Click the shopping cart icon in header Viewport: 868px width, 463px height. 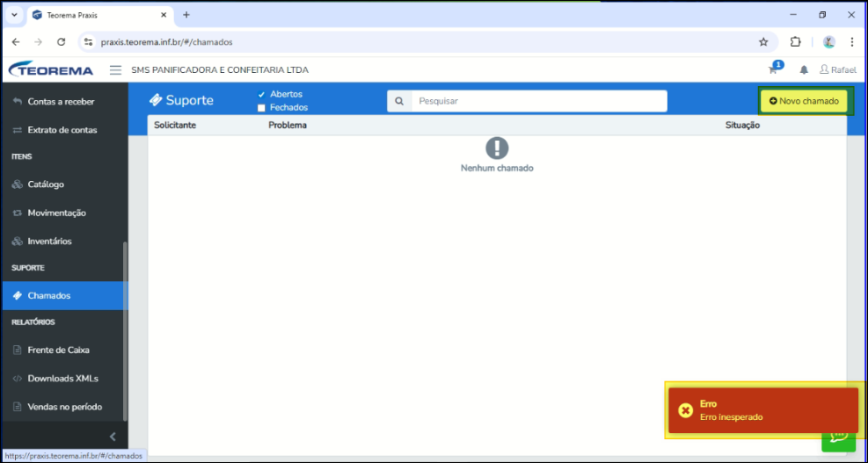click(774, 69)
